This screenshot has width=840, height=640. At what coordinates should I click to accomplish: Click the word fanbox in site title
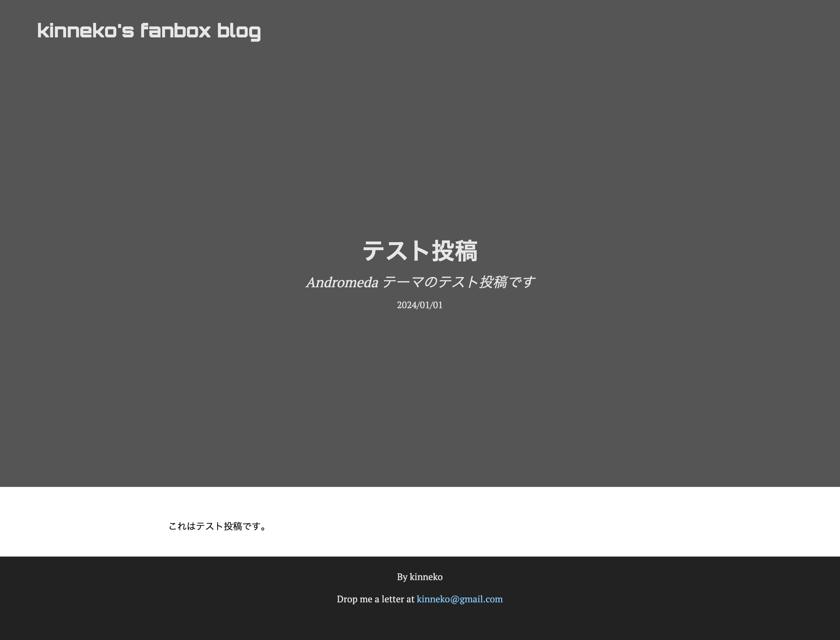tap(176, 31)
